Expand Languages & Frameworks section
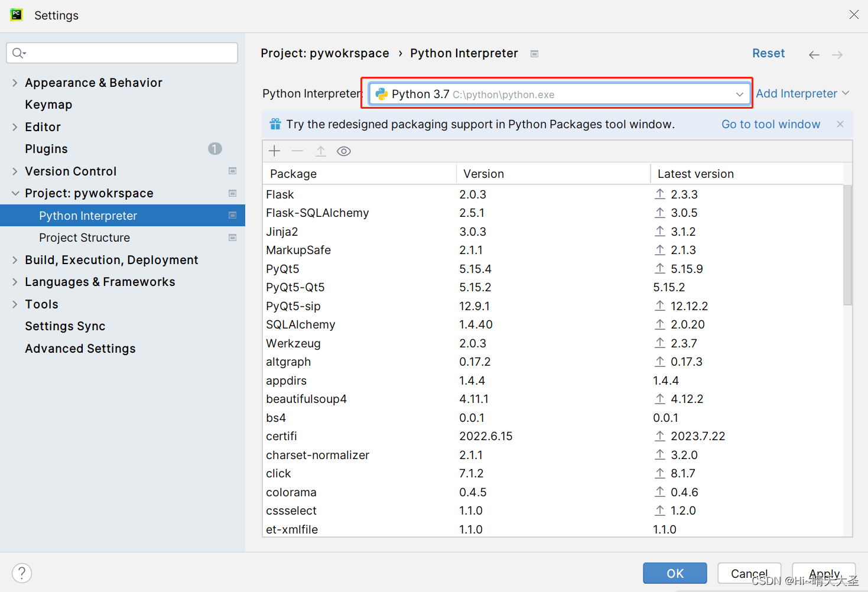 pyautogui.click(x=15, y=282)
